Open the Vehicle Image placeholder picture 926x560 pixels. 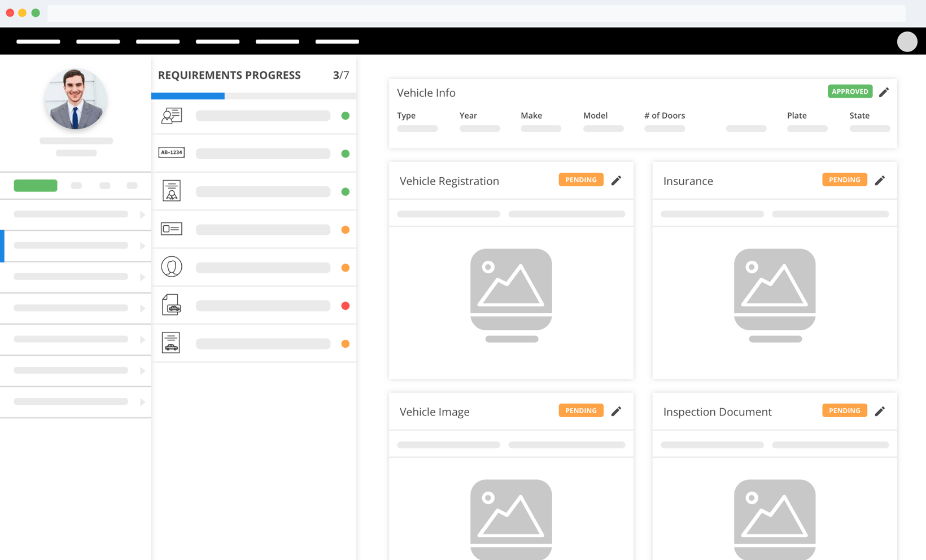tap(511, 519)
